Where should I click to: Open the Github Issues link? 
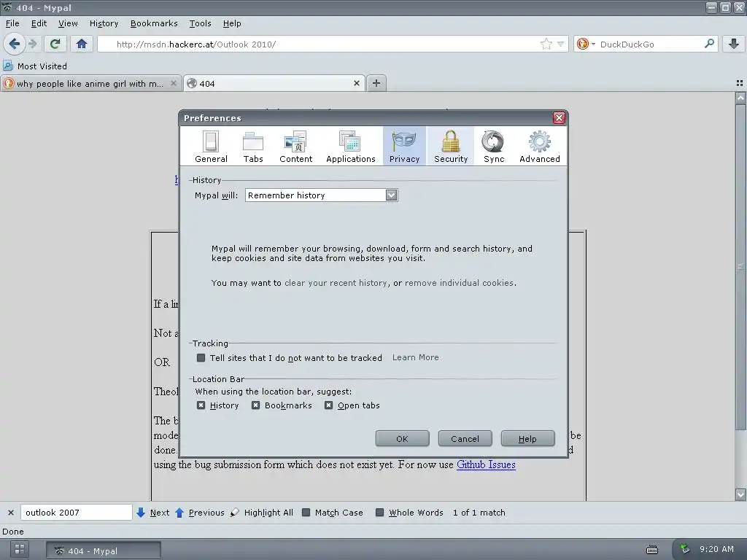pyautogui.click(x=486, y=464)
